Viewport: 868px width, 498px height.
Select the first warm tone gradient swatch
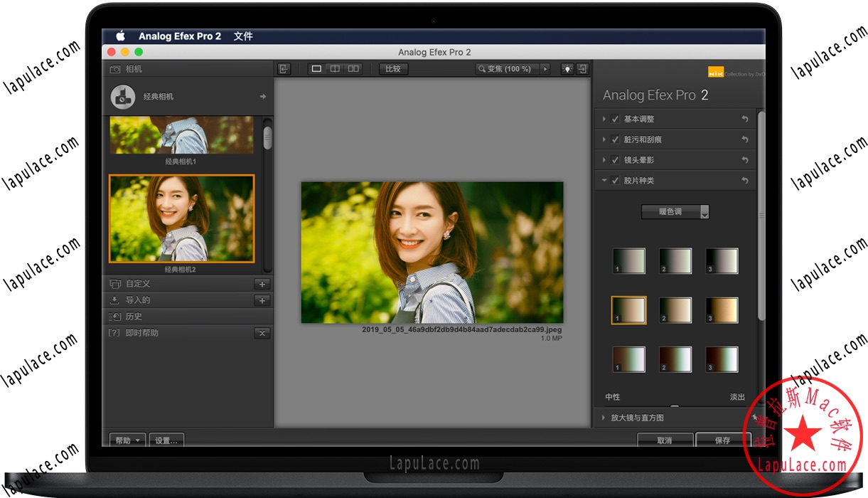tap(627, 310)
